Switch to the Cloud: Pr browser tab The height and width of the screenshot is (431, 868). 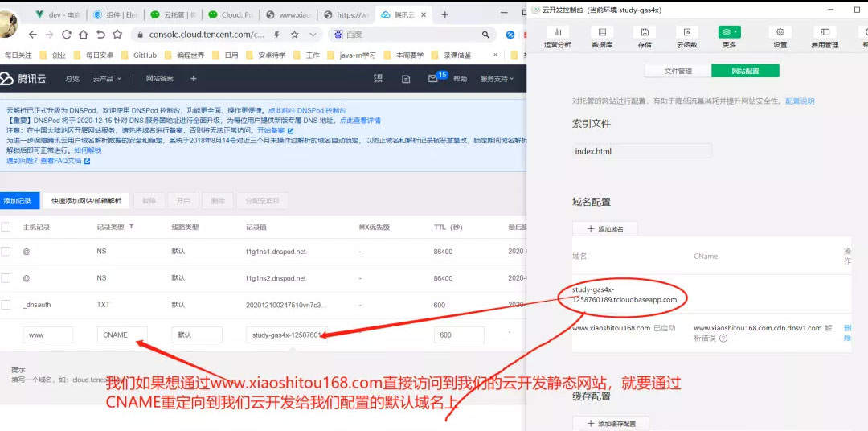click(x=231, y=15)
